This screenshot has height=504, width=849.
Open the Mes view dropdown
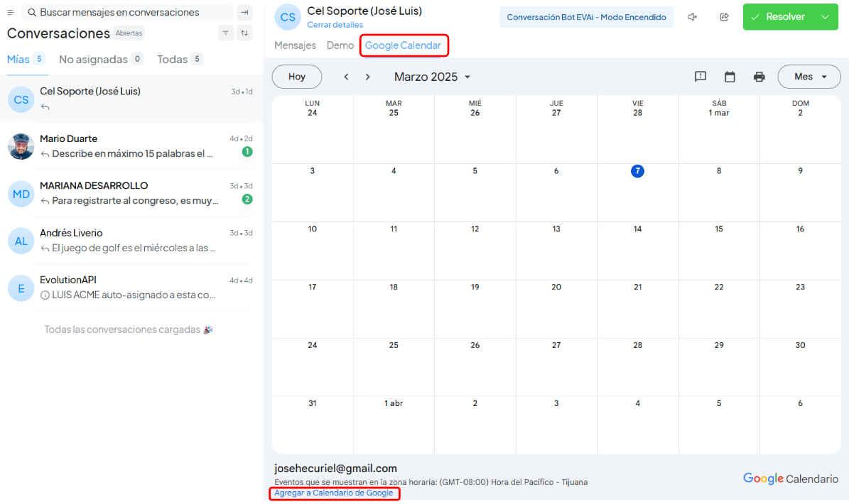point(809,77)
